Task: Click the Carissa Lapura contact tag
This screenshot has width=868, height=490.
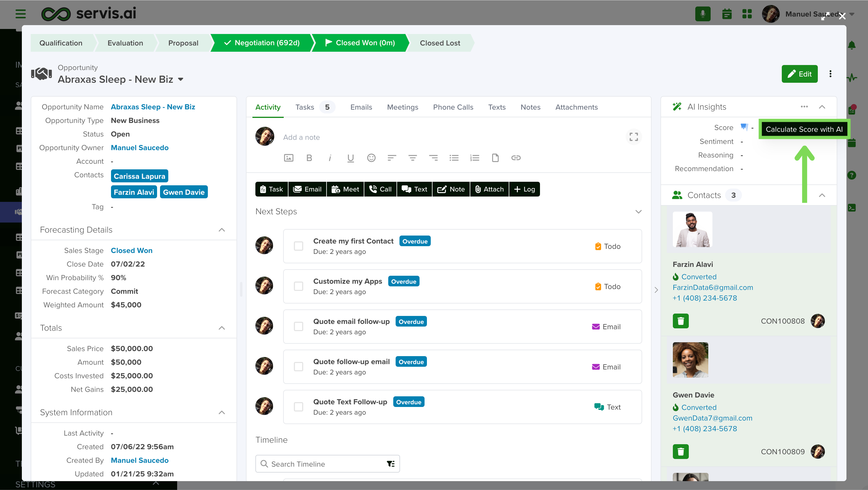Action: pyautogui.click(x=139, y=176)
